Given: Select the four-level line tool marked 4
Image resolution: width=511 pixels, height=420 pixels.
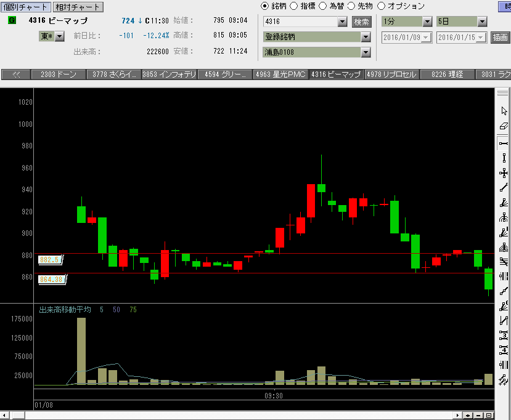Looking at the screenshot, I should coord(504,350).
